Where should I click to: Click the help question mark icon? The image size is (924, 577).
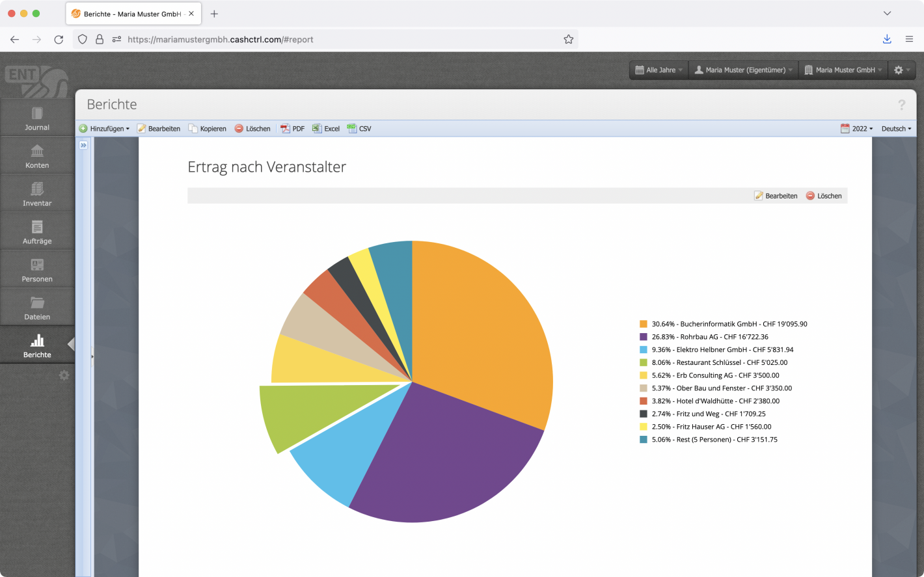coord(901,105)
